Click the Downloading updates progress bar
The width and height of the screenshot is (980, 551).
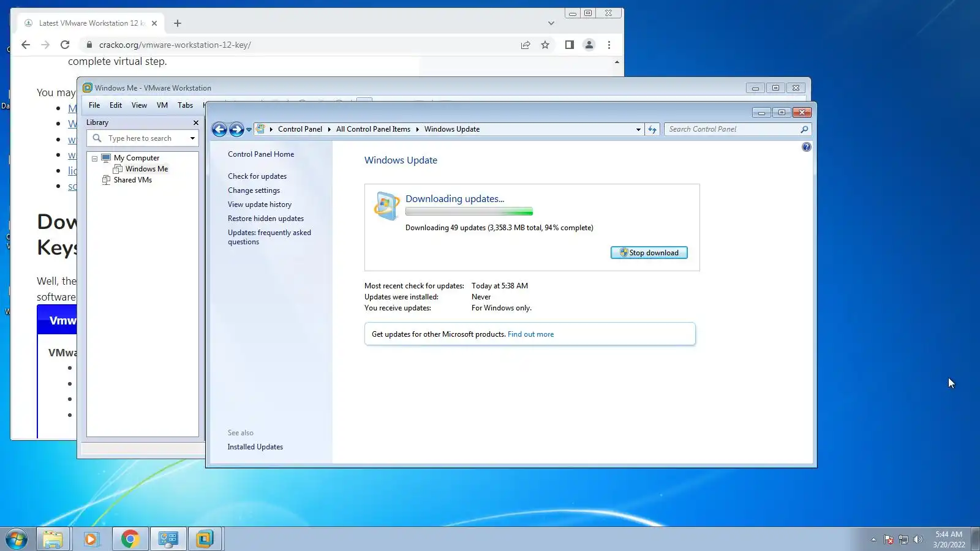point(469,212)
